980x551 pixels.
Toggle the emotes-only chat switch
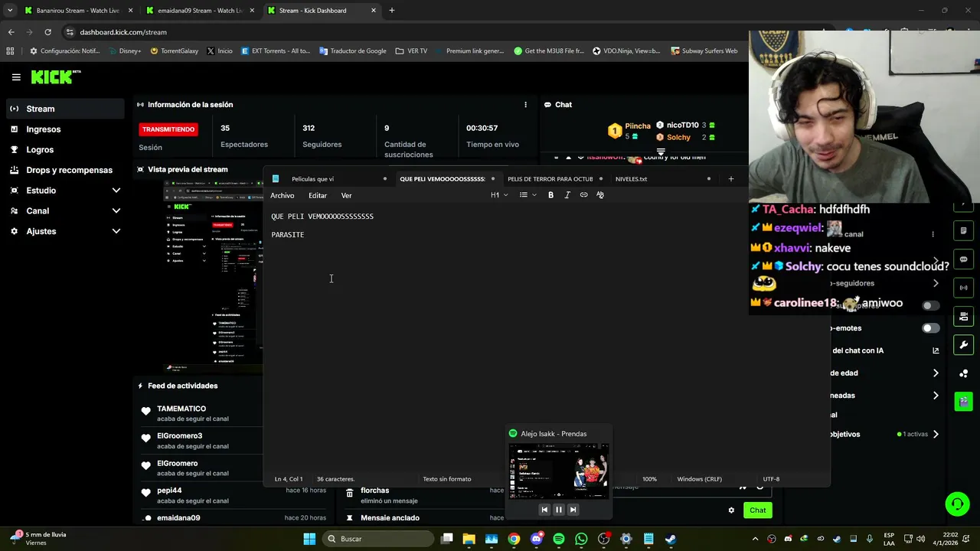click(x=930, y=328)
